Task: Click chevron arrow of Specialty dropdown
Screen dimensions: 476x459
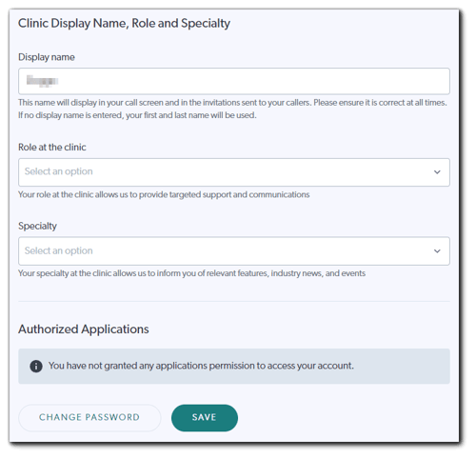Action: (x=437, y=251)
